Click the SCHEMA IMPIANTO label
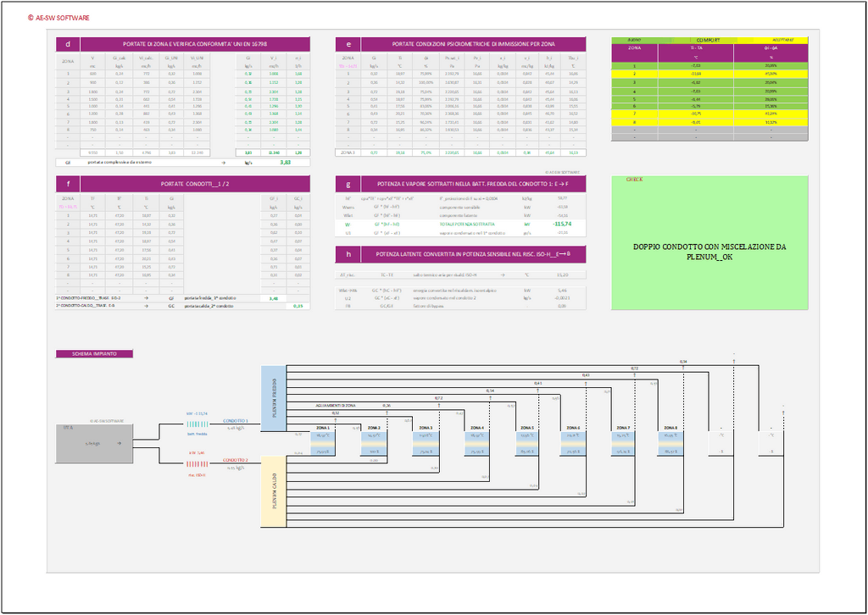868x615 pixels. (93, 353)
